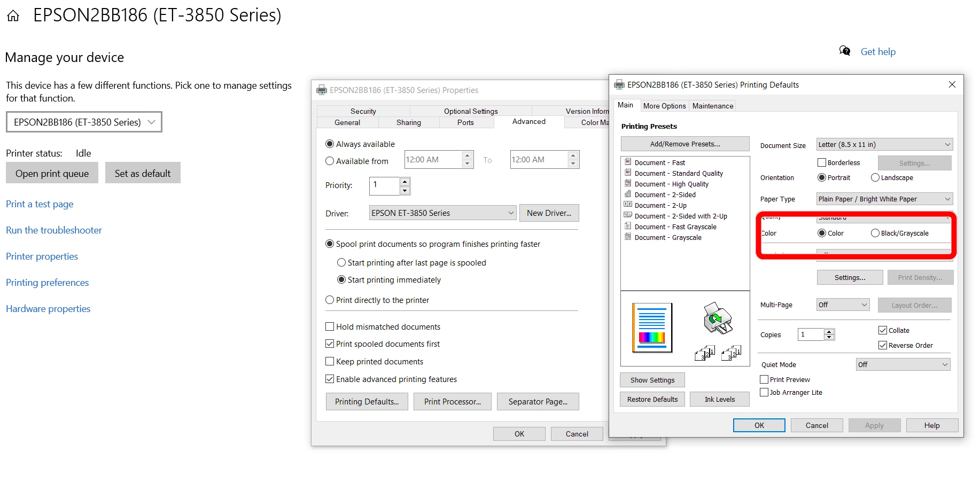The height and width of the screenshot is (483, 980).
Task: Select Always available radio button
Action: 330,144
